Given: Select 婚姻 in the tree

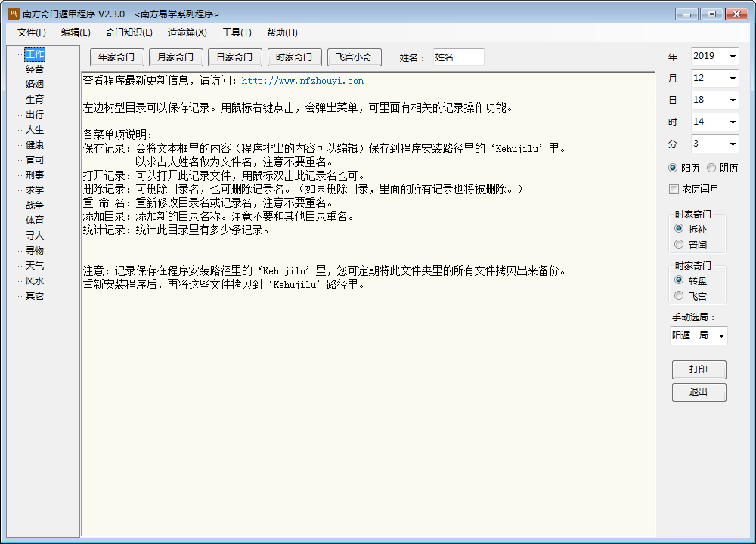Looking at the screenshot, I should coord(35,85).
